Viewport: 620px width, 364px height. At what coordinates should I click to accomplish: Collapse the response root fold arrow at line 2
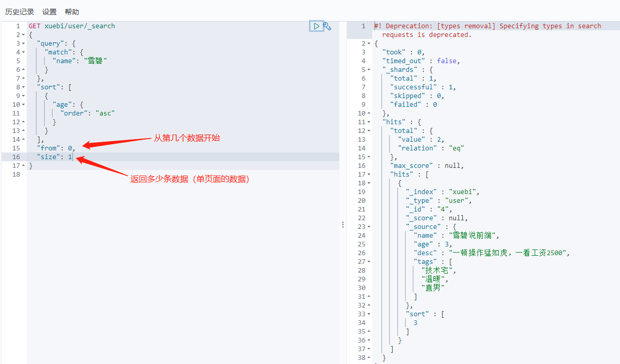[x=370, y=44]
